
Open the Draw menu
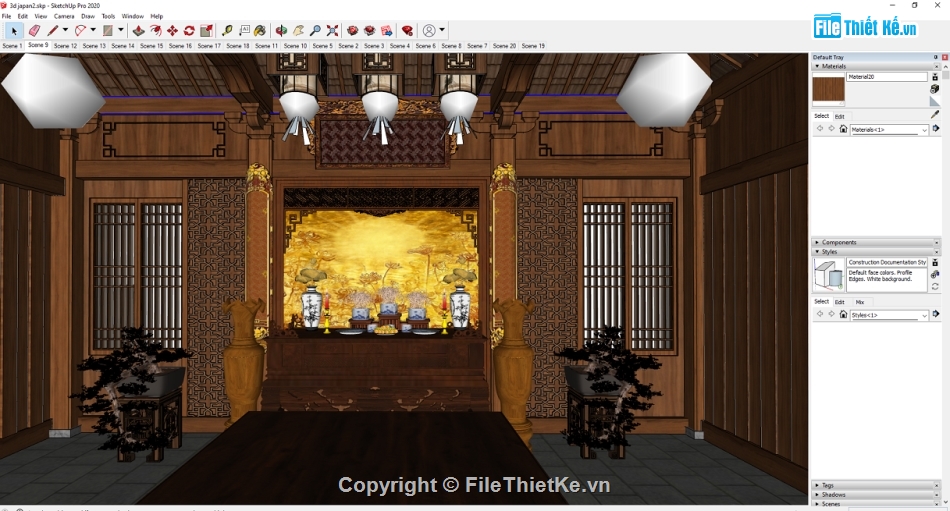[88, 16]
